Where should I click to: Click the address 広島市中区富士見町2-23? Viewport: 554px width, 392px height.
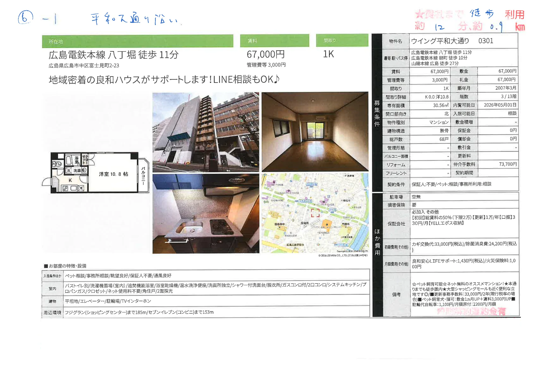click(84, 65)
